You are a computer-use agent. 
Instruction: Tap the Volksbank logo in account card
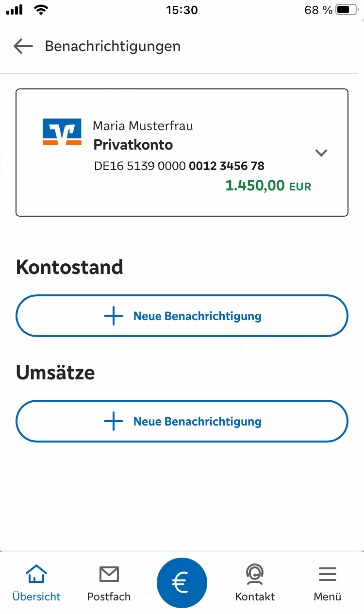click(x=62, y=131)
